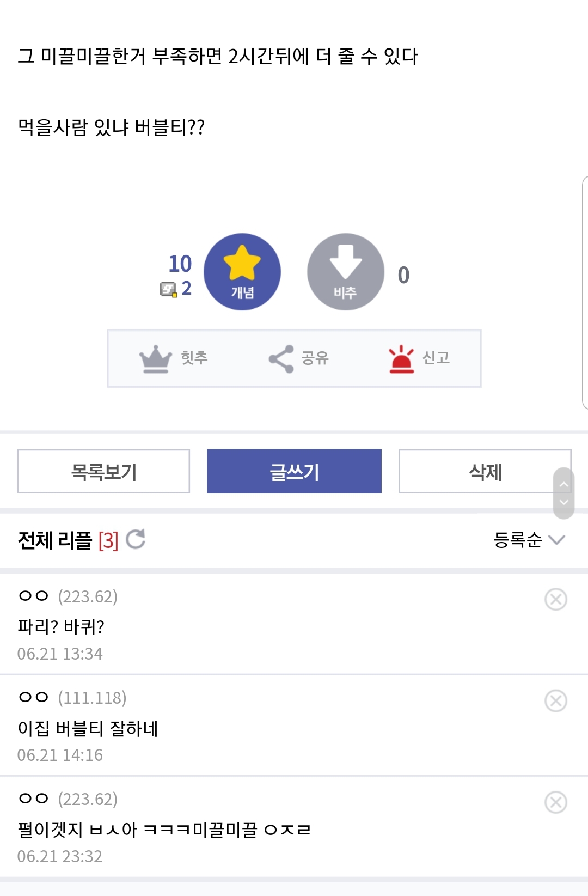The width and height of the screenshot is (588, 896).
Task: Click the 삭제 delete post button
Action: coord(485,471)
